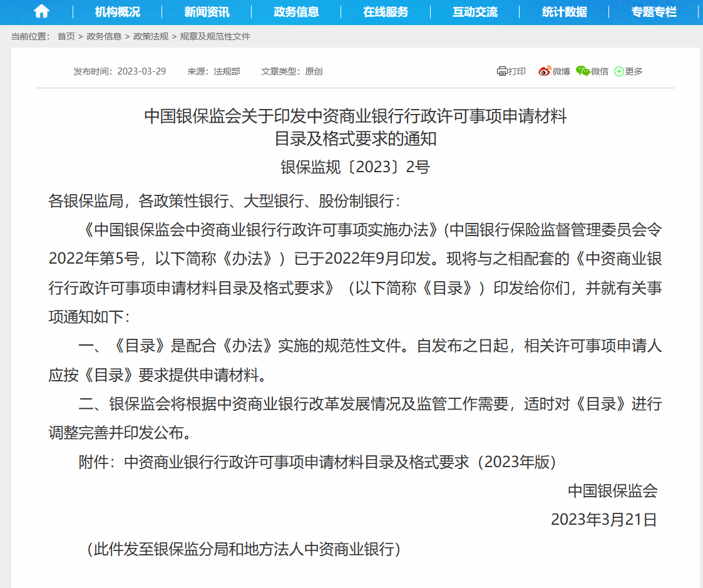Click the home icon in navigation bar

click(x=41, y=11)
